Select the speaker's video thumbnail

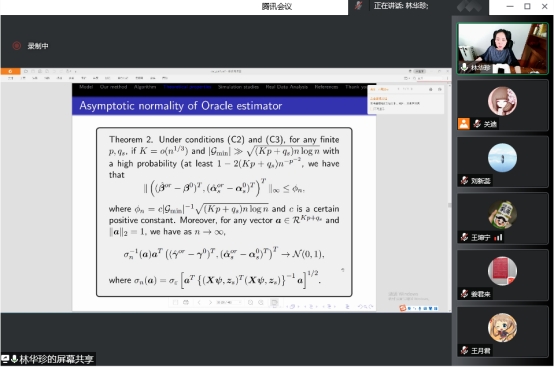pyautogui.click(x=502, y=48)
